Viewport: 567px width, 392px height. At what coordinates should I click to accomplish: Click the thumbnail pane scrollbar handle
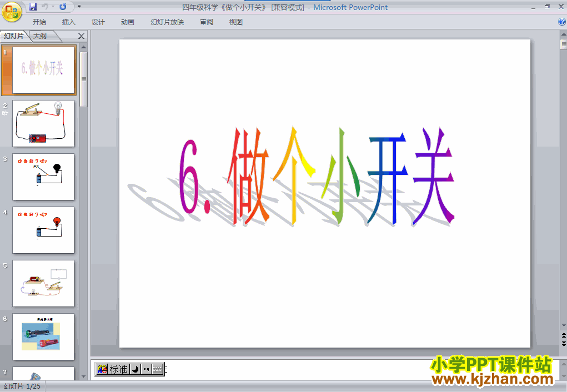(83, 79)
